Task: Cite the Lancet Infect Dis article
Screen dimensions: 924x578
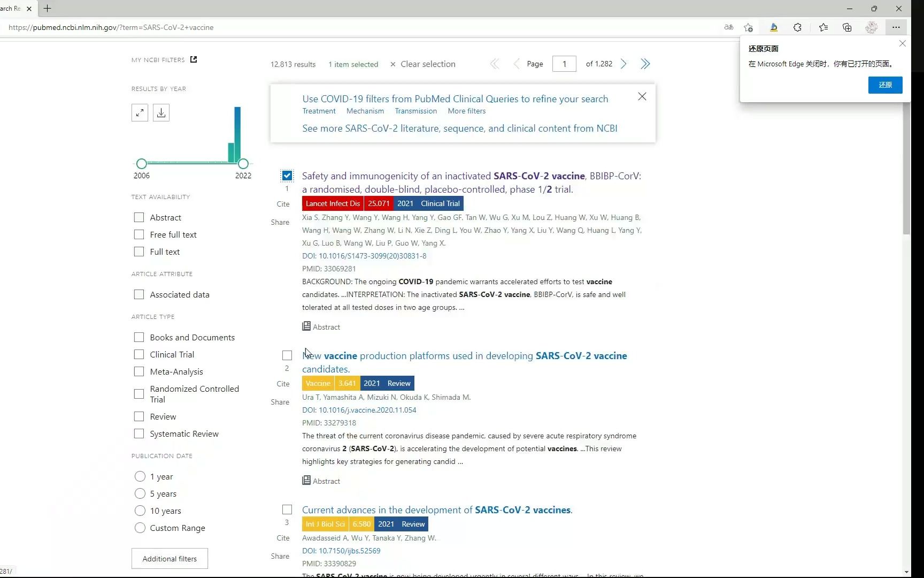Action: click(x=283, y=204)
